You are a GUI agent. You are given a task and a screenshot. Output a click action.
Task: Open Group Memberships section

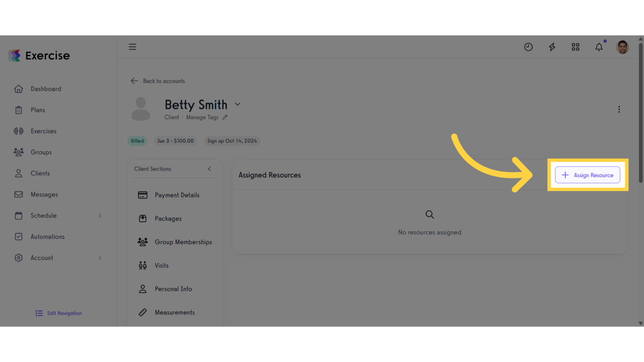pos(175,242)
